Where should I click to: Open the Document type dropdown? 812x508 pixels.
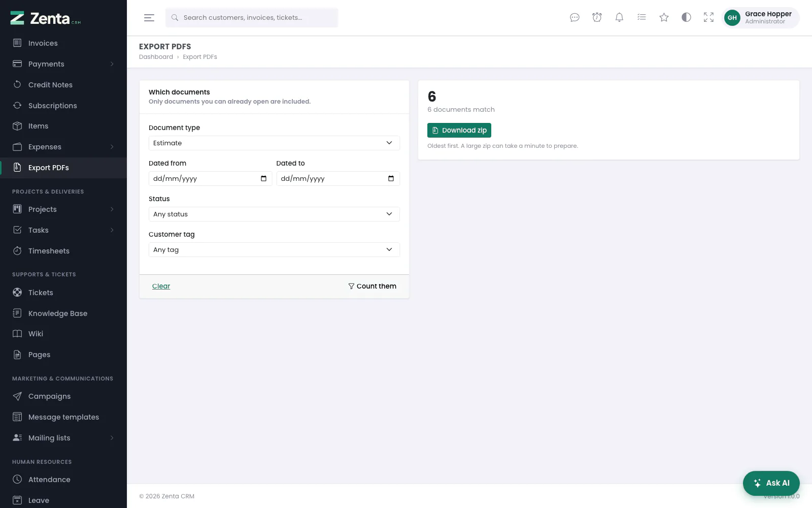coord(274,143)
